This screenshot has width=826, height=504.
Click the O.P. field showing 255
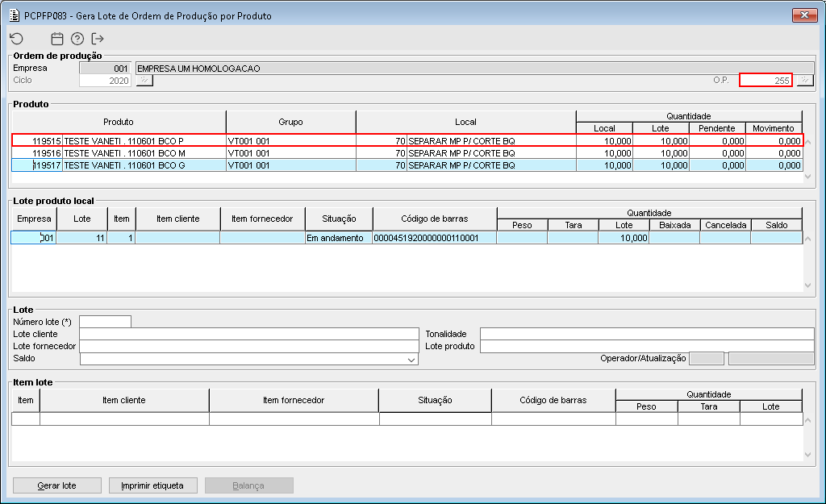766,80
